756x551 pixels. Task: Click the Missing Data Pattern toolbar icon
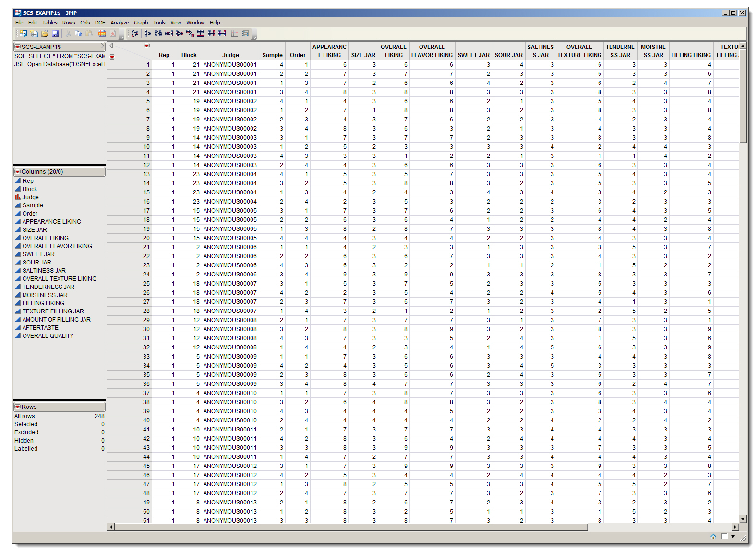point(245,34)
